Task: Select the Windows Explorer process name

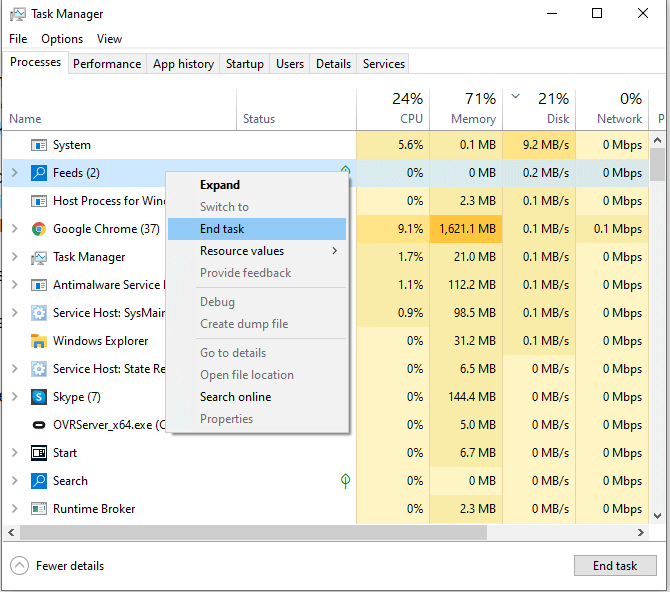Action: [x=100, y=341]
